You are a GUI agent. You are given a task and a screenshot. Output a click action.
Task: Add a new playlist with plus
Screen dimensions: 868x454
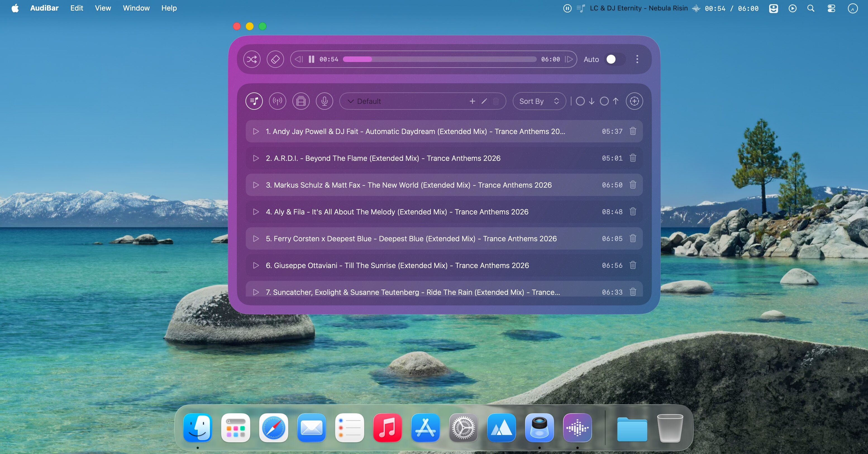(472, 101)
